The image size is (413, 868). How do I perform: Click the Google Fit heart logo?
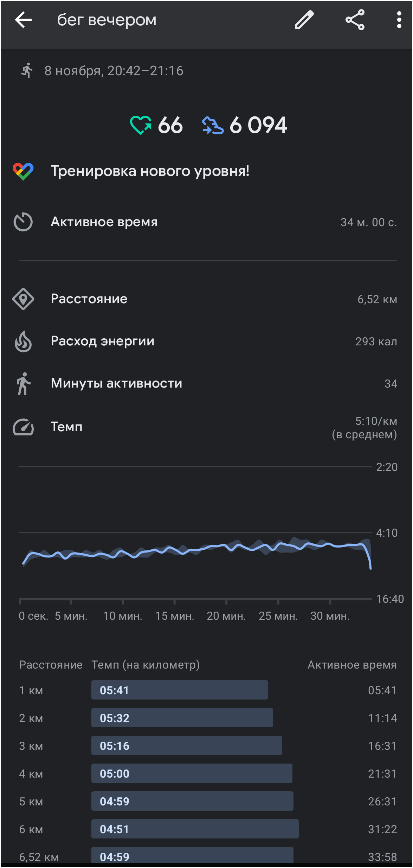[23, 171]
